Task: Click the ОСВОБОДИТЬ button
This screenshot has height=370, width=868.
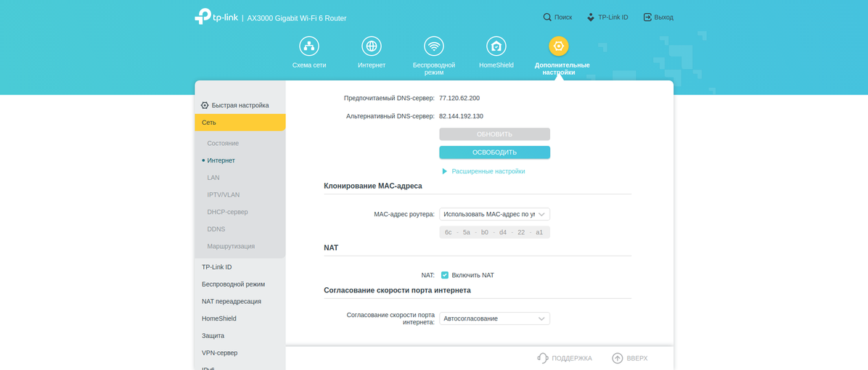Action: (494, 152)
